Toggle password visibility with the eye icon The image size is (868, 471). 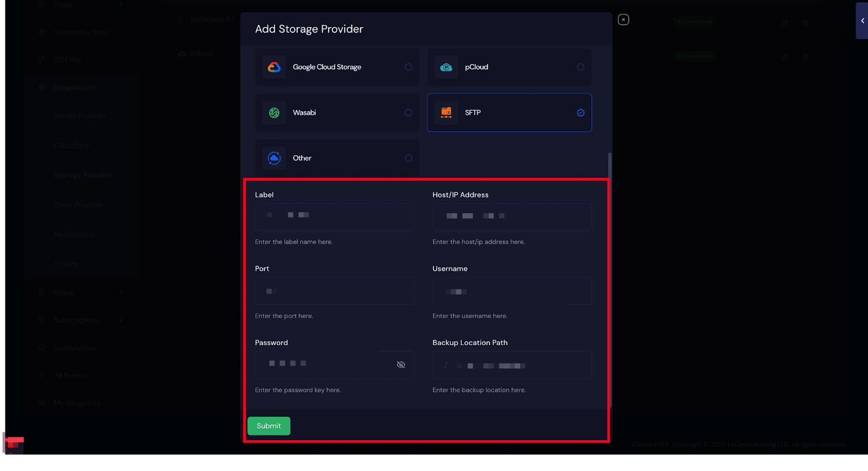[x=400, y=365]
